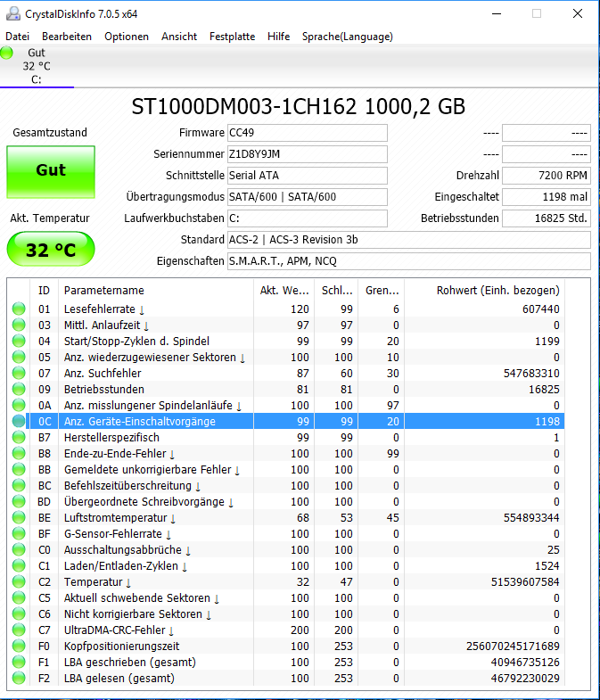Click the status circle for Anz. wiederzugewiesener Sektoren
Viewport: 600px width, 700px height.
tap(19, 358)
